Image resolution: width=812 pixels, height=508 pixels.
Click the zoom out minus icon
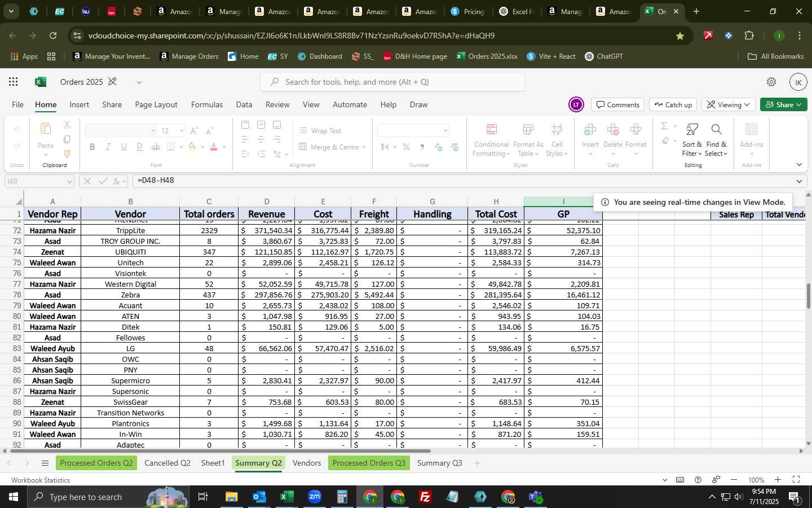(734, 480)
